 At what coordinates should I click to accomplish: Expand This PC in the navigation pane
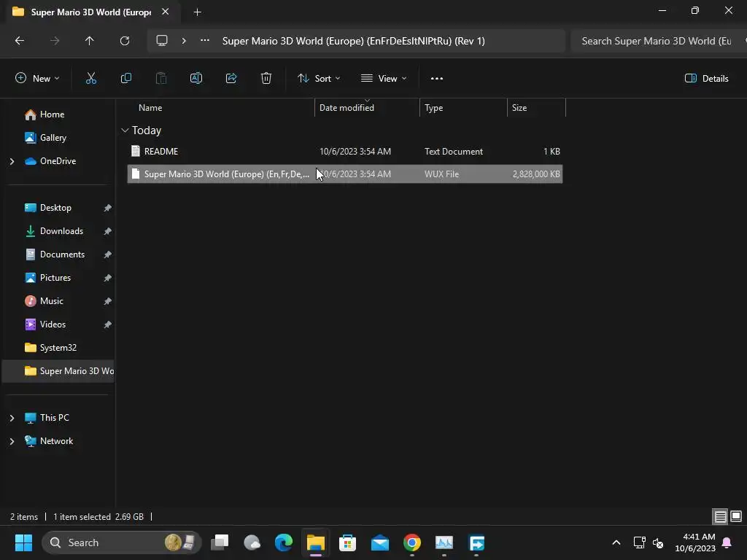12,418
